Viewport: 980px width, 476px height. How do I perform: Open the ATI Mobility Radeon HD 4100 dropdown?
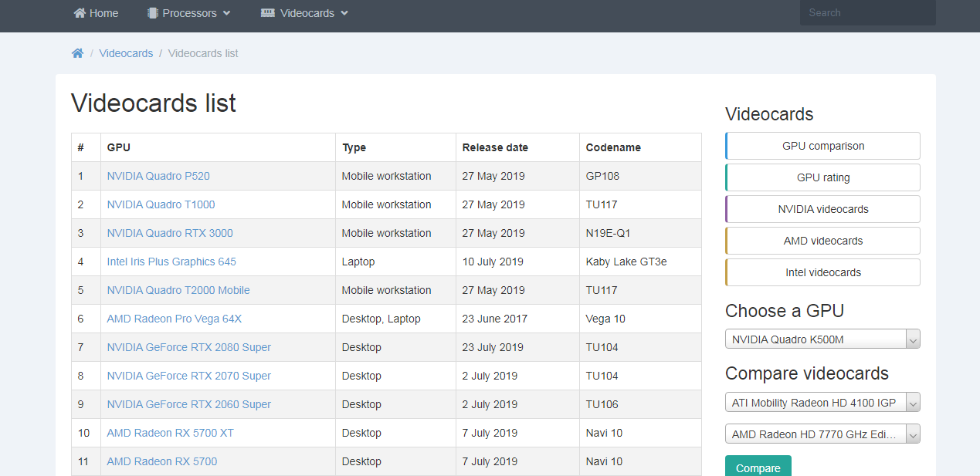(822, 403)
